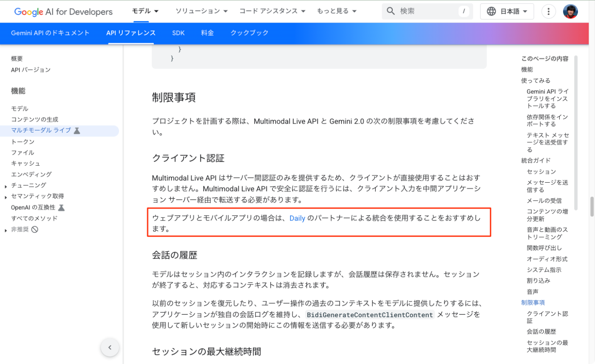The height and width of the screenshot is (364, 595).
Task: Click the beaker icon next to マルチモーダル ライブ
Action: 77,130
